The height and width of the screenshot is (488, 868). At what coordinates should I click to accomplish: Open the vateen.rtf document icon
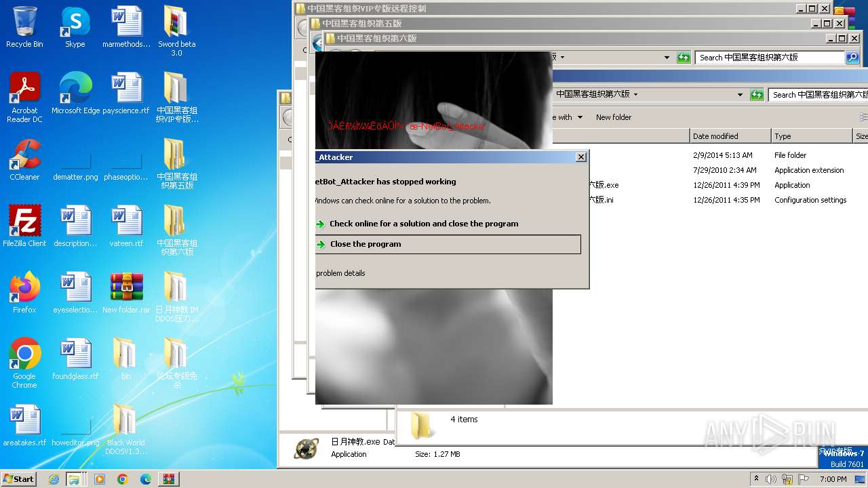[x=126, y=226]
